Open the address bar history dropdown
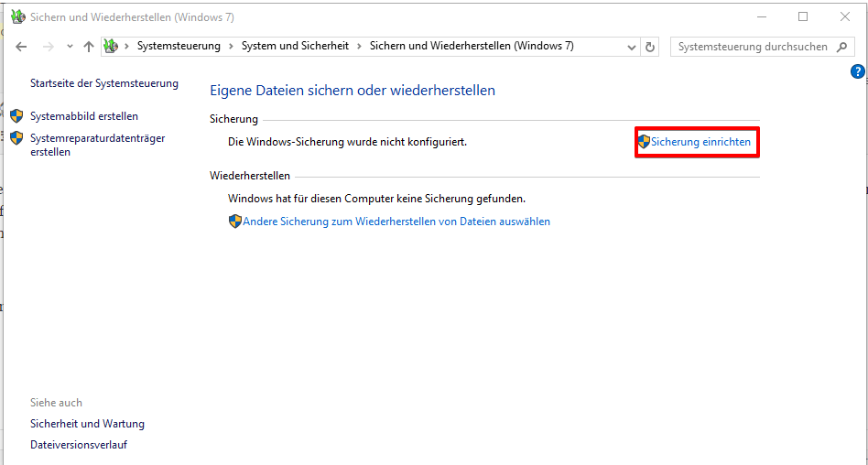Image resolution: width=868 pixels, height=465 pixels. (x=631, y=47)
